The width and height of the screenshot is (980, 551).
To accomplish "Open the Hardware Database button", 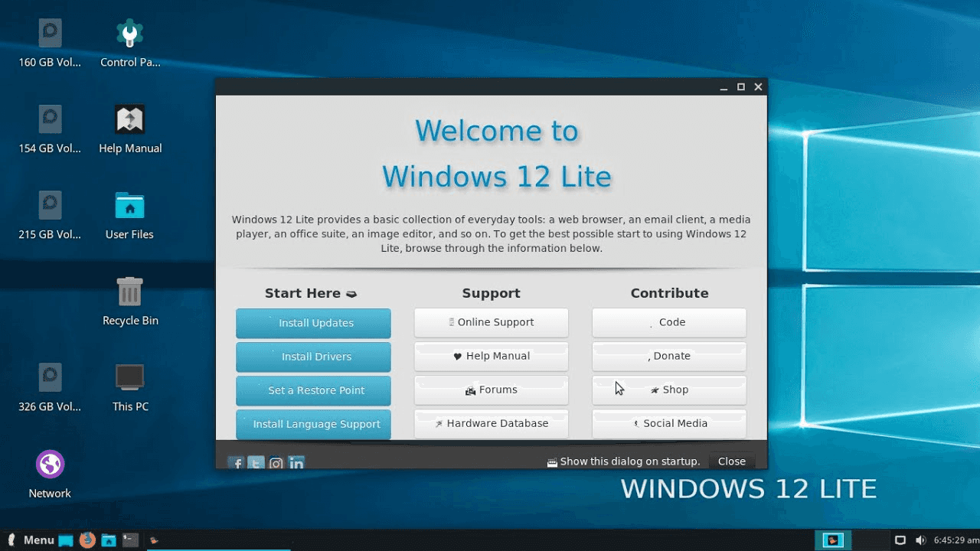I will [492, 423].
